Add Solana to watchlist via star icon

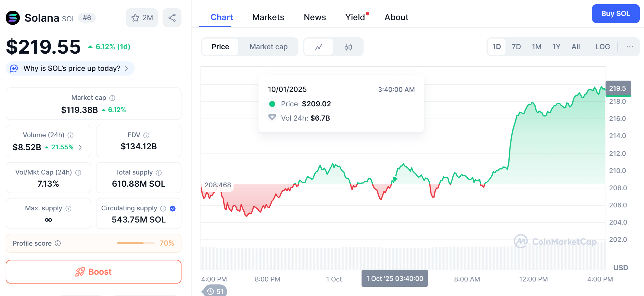(x=136, y=18)
